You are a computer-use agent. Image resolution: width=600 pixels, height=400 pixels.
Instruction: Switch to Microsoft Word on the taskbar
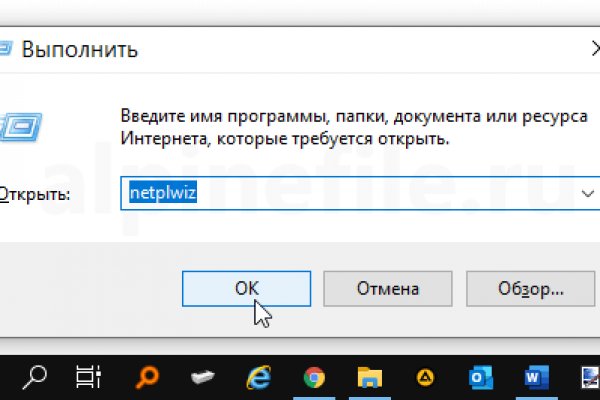click(x=537, y=377)
